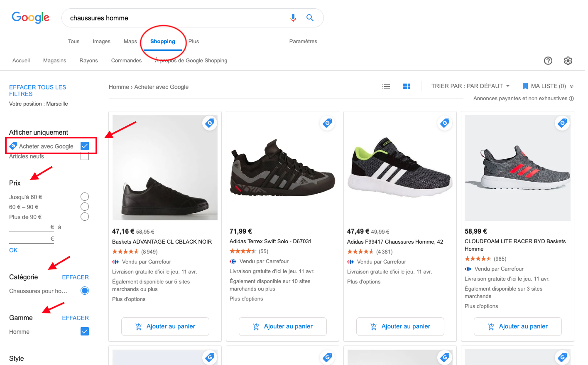Click the Google logo
588x365 pixels.
[30, 17]
